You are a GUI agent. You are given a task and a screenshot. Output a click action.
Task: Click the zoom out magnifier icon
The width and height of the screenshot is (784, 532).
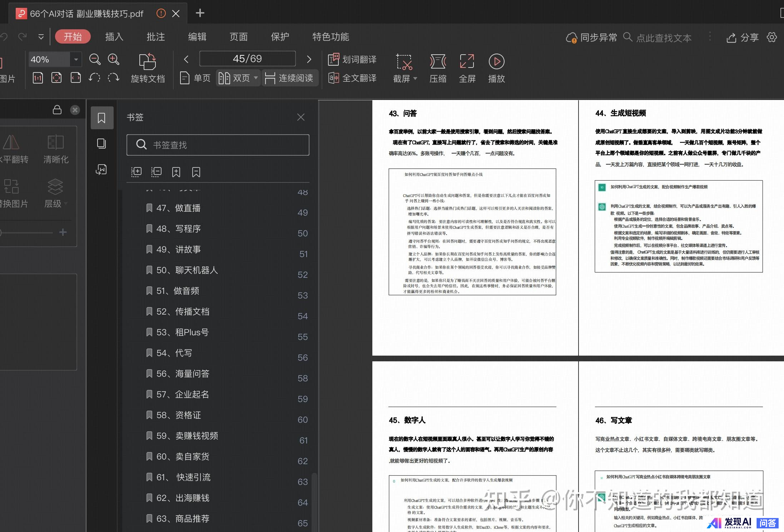point(95,59)
